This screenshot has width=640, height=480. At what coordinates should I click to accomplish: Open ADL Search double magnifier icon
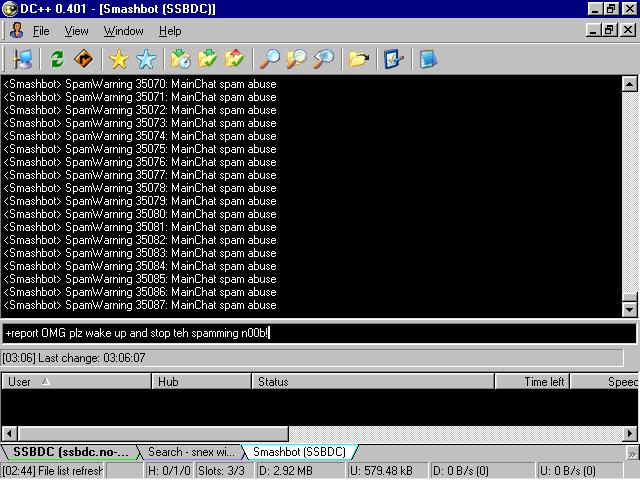[297, 60]
